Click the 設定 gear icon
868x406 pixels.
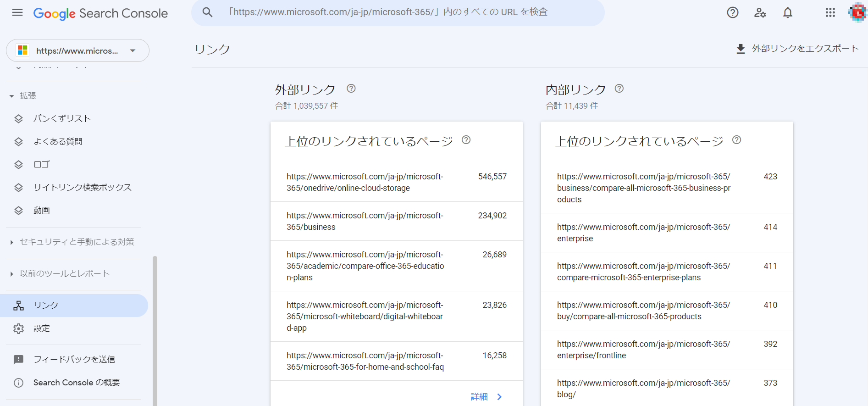click(x=18, y=328)
